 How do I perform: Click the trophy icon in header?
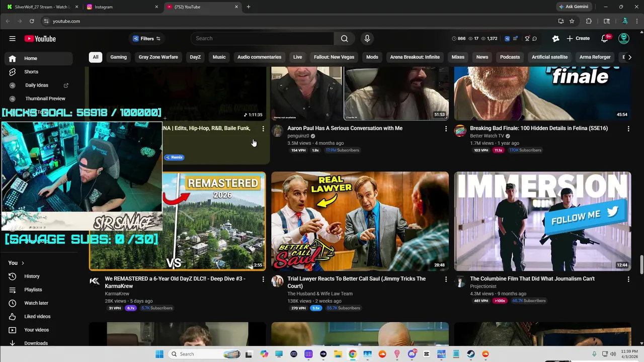(527, 39)
